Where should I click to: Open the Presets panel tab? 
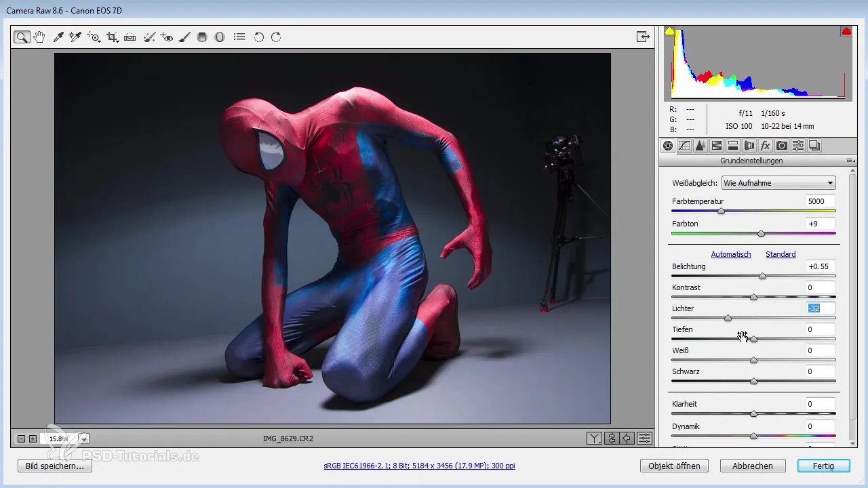click(x=798, y=145)
